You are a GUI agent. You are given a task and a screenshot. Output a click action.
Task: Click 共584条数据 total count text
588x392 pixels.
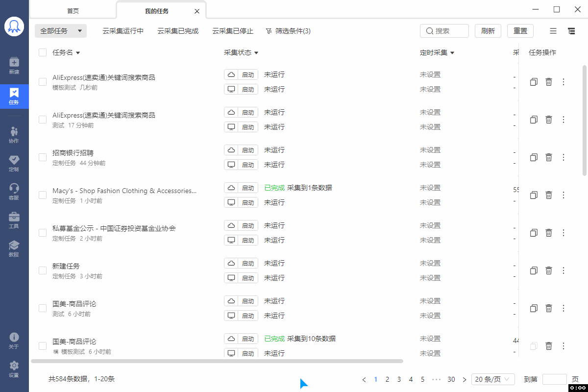coord(69,379)
